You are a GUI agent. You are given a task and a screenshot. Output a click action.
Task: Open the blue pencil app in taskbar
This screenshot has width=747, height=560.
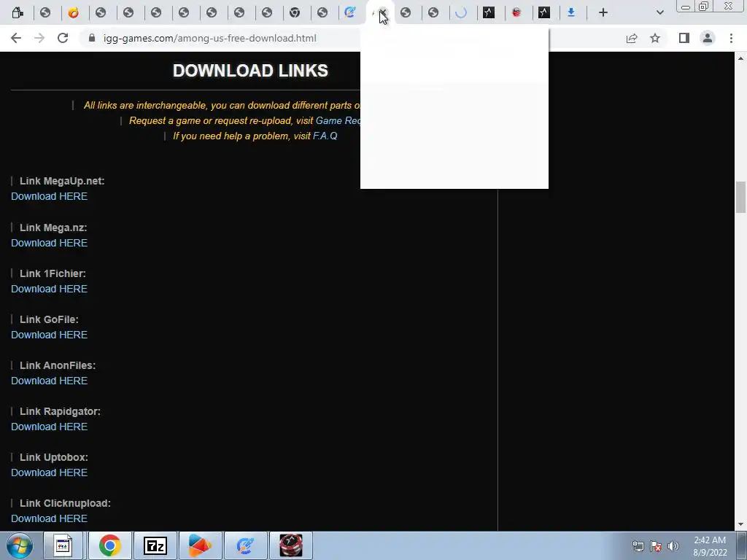click(x=245, y=545)
